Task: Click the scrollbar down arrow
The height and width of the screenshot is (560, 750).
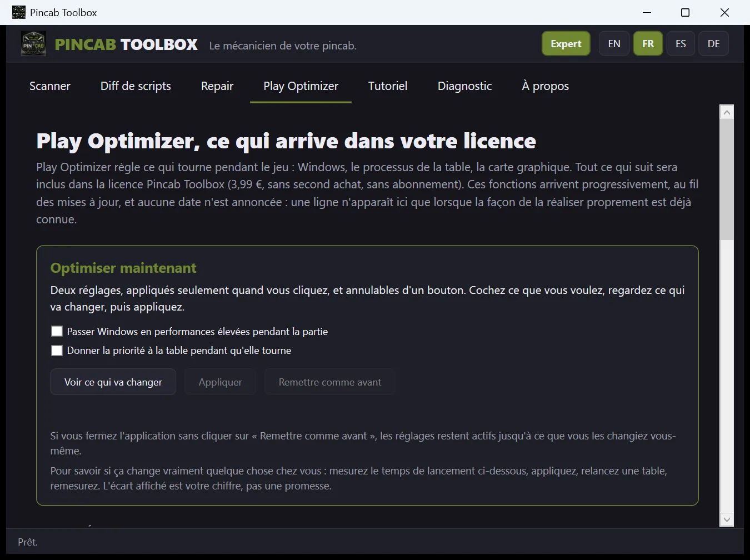Action: click(727, 519)
